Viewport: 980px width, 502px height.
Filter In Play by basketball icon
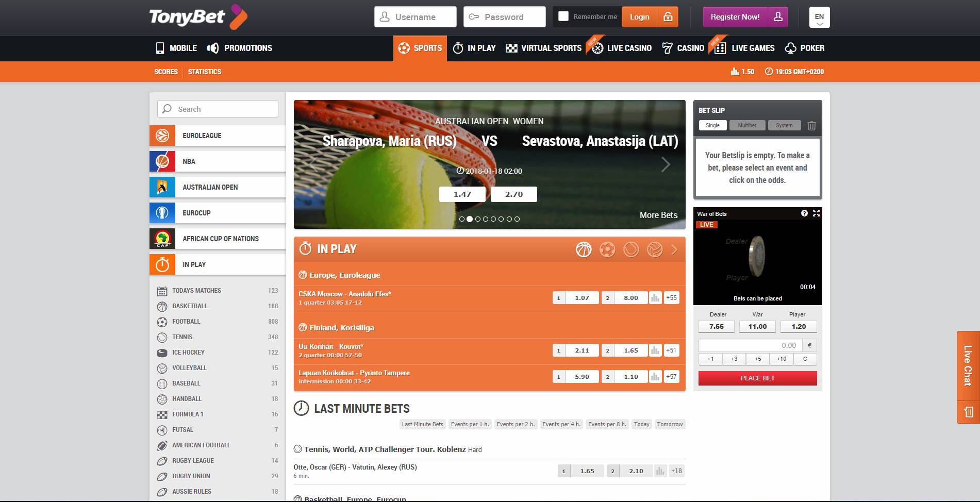point(584,249)
